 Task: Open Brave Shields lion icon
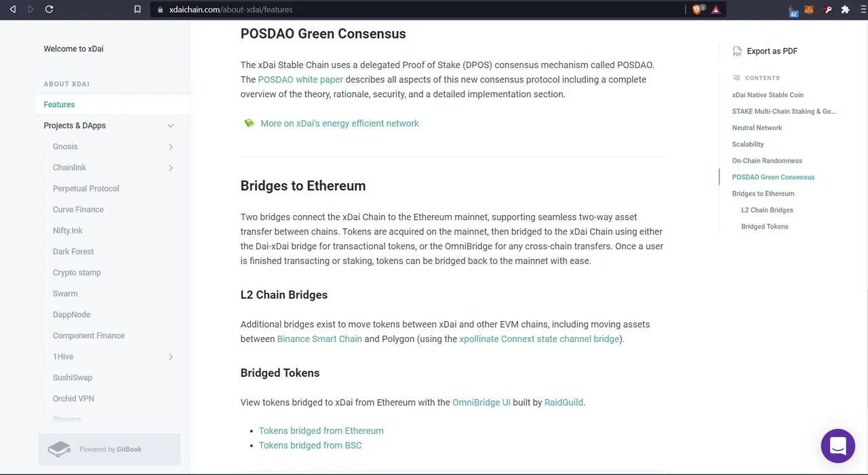696,9
